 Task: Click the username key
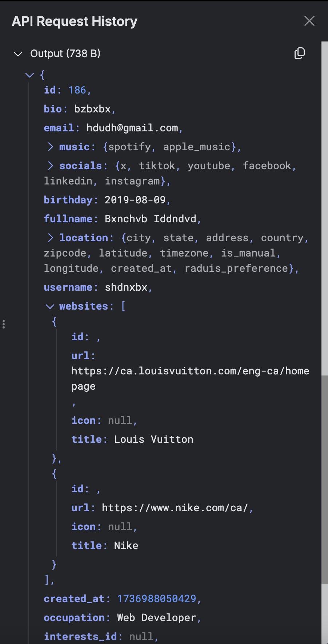[68, 287]
